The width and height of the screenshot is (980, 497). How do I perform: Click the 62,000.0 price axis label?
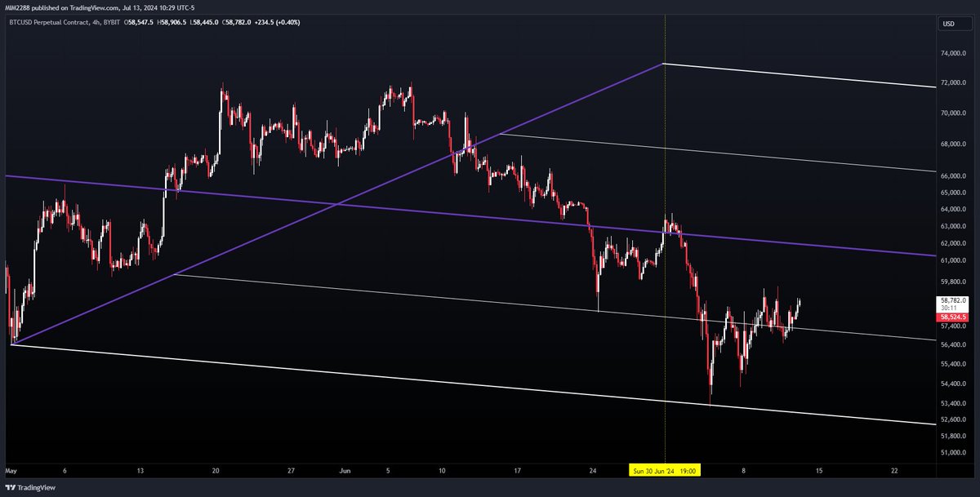click(955, 243)
